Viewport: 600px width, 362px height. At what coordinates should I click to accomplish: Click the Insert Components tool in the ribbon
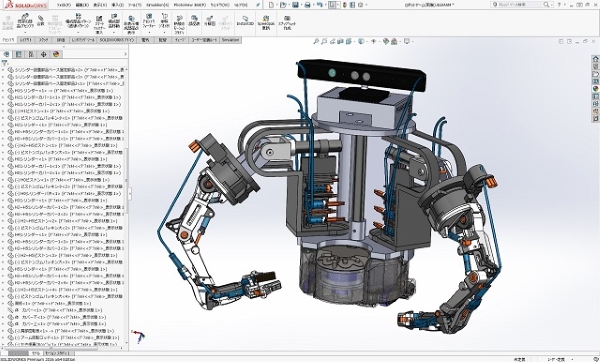(x=25, y=21)
